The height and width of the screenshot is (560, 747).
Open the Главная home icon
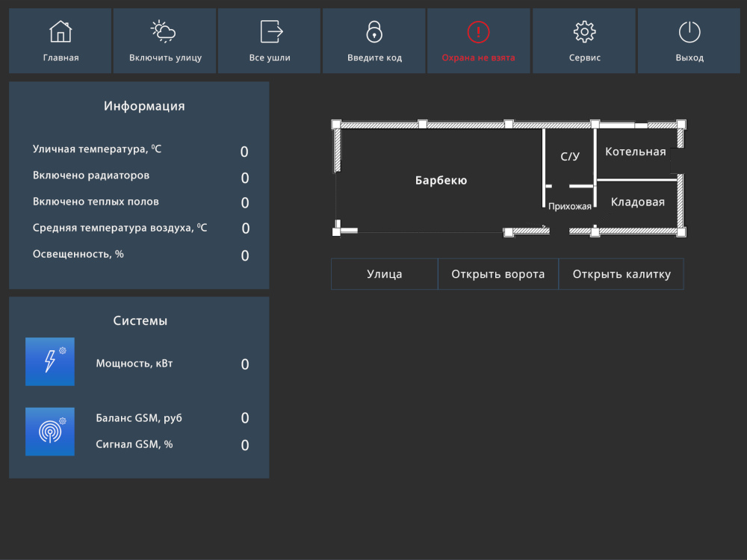coord(61,32)
